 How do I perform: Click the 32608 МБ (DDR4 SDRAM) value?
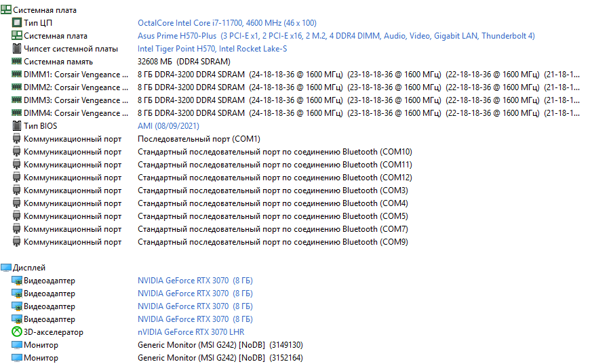(x=184, y=62)
